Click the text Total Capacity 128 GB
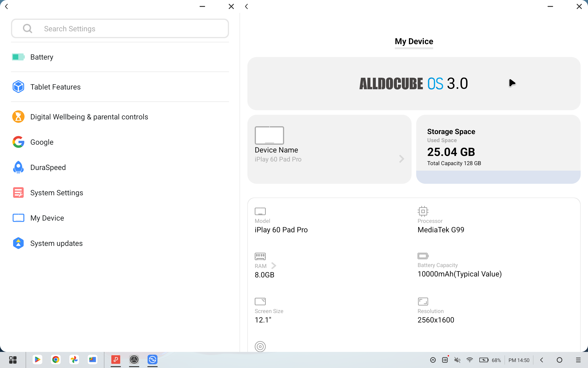This screenshot has width=588, height=368. click(x=454, y=163)
